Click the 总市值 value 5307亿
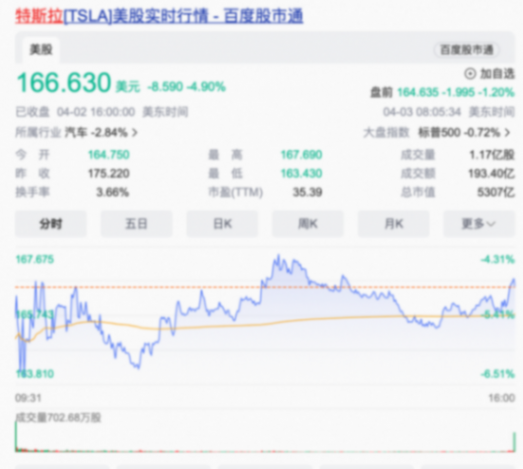Image resolution: width=523 pixels, height=469 pixels. pos(496,192)
